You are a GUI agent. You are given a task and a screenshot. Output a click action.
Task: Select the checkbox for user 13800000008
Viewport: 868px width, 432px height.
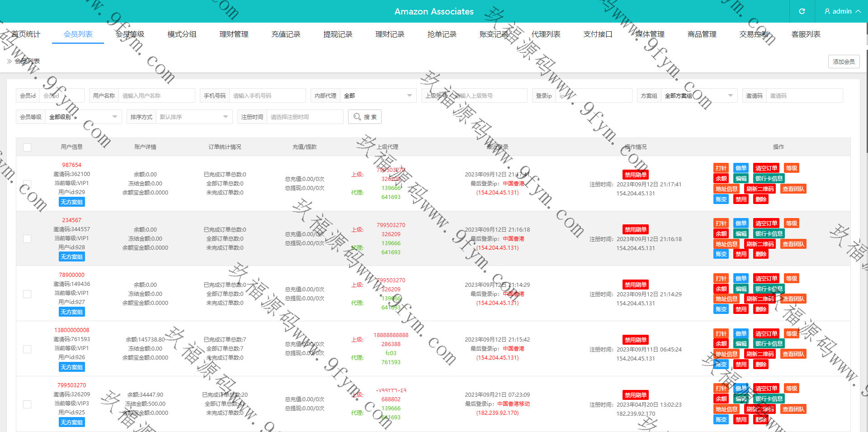pos(27,349)
